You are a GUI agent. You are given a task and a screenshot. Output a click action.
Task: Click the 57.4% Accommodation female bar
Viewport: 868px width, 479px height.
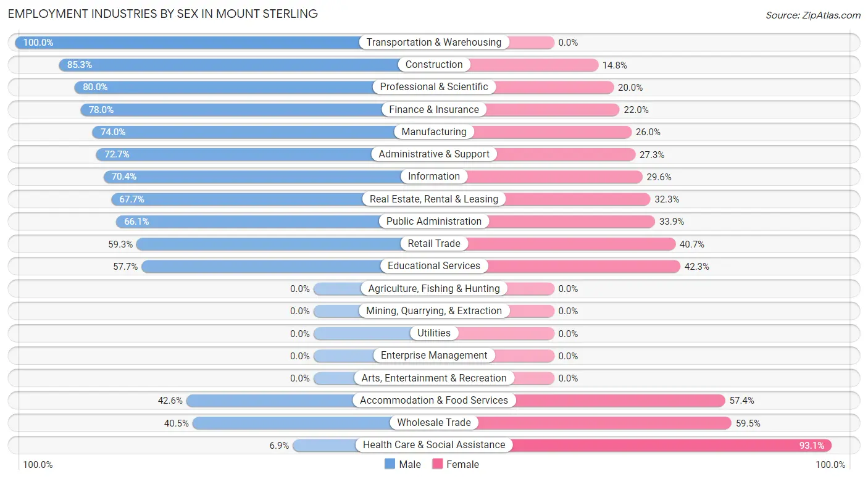pos(617,401)
